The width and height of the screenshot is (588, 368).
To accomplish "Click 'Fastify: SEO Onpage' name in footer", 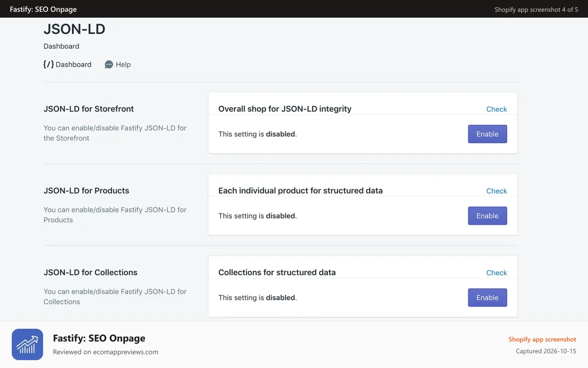I will click(x=99, y=338).
